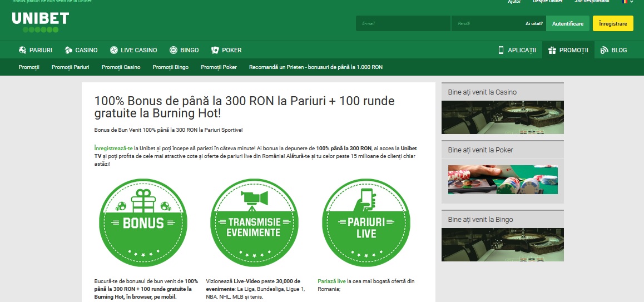This screenshot has height=302, width=644.
Task: Click the Live Casino chip icon
Action: click(114, 50)
